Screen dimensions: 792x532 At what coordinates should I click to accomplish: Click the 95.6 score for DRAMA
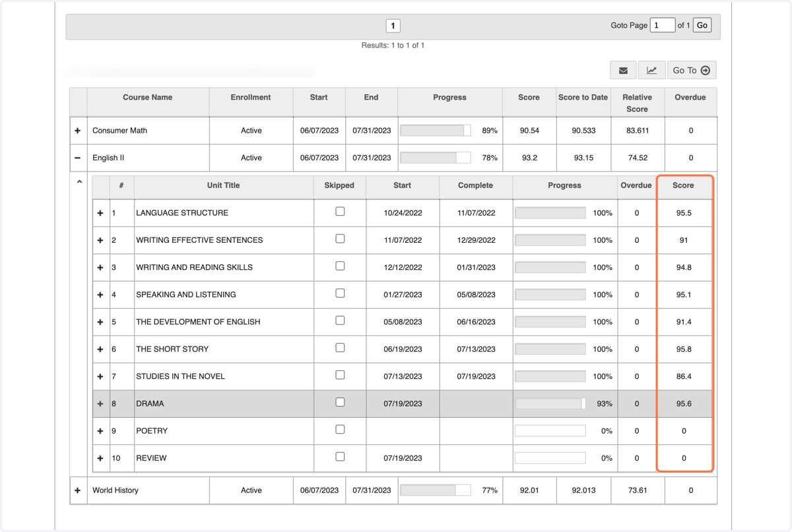pyautogui.click(x=684, y=404)
